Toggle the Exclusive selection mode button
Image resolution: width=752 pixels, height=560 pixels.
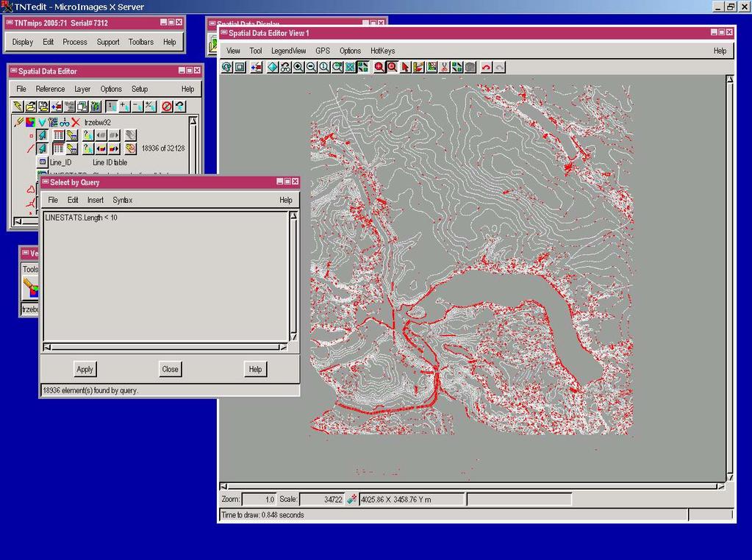click(x=111, y=106)
